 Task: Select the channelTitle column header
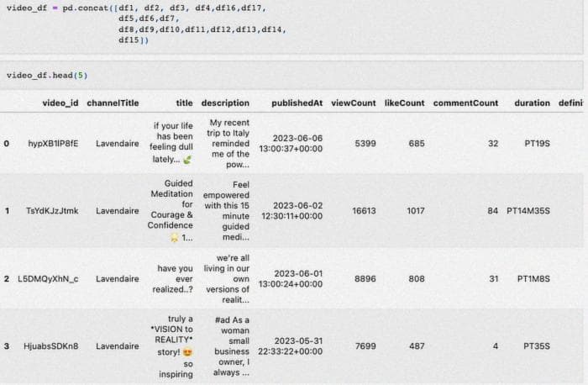(113, 103)
